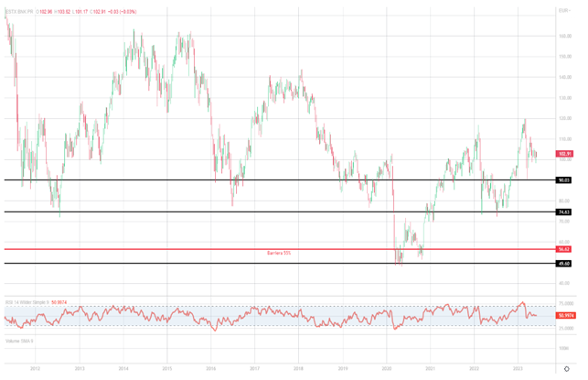Click the red RSI value tag 50.9974

[x=566, y=315]
